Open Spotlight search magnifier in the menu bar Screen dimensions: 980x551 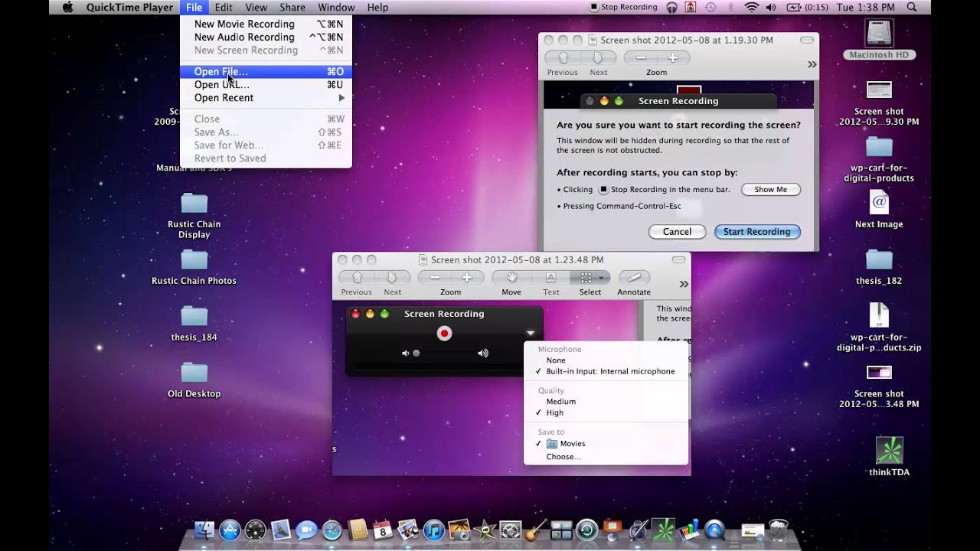pyautogui.click(x=912, y=7)
